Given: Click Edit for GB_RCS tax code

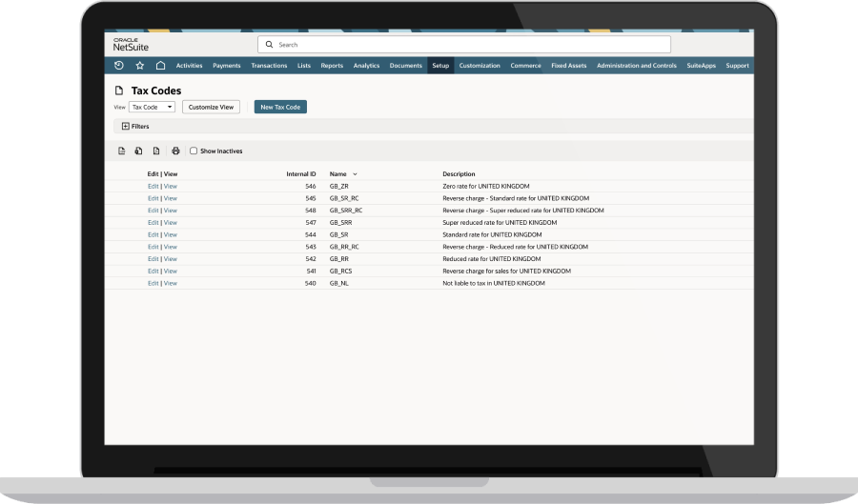Looking at the screenshot, I should coord(153,272).
